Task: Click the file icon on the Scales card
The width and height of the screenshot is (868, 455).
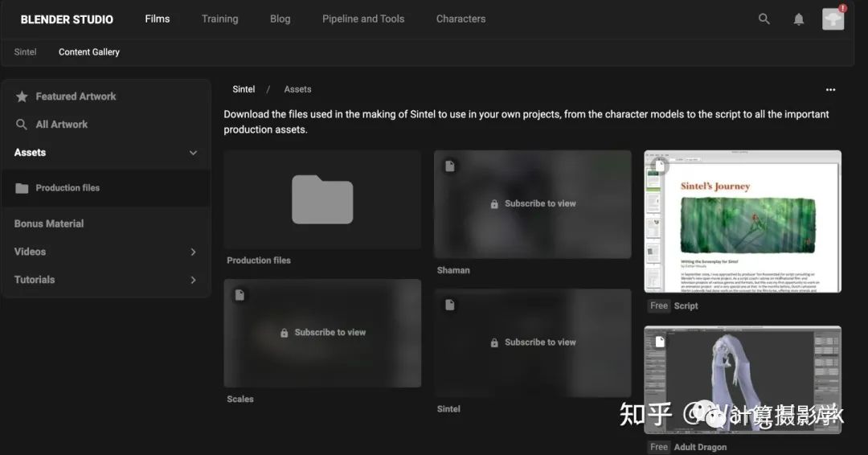Action: tap(240, 295)
